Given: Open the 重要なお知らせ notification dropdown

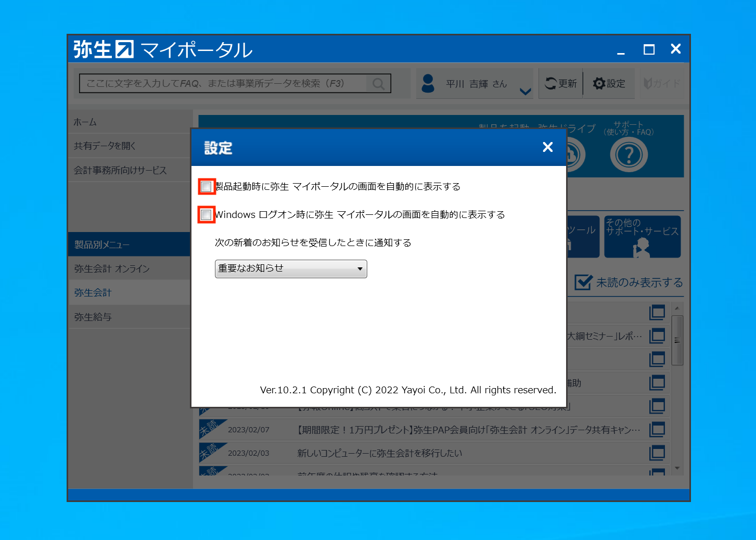Looking at the screenshot, I should point(291,269).
